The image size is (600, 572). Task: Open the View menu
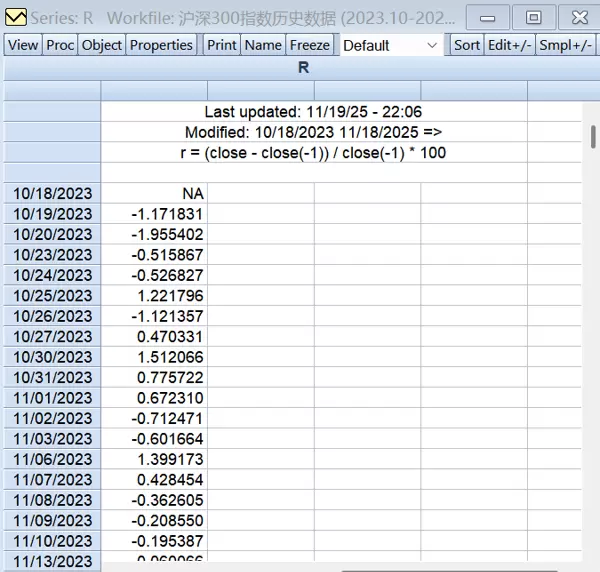point(23,45)
